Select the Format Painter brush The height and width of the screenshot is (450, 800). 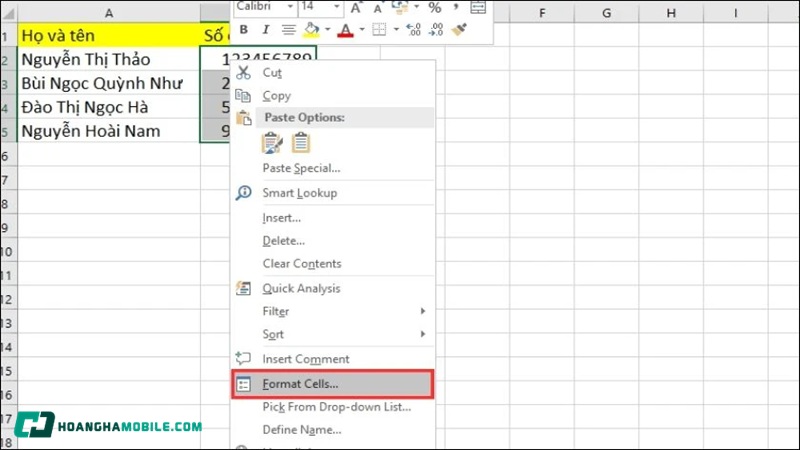[x=459, y=30]
